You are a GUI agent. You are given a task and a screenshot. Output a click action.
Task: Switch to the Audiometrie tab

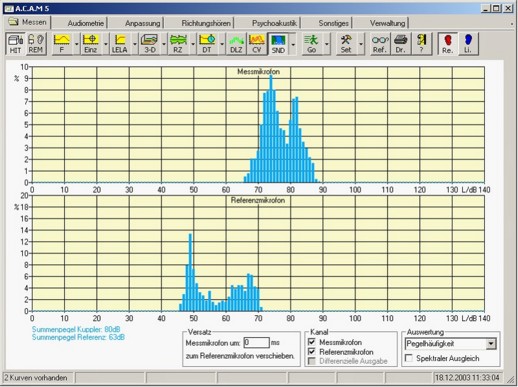(86, 23)
